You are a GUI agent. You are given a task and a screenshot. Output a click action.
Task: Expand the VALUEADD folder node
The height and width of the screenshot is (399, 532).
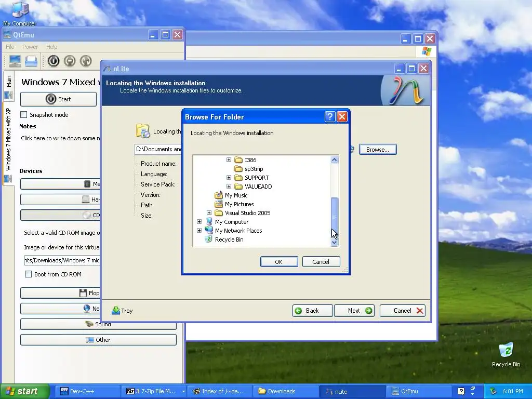coord(229,187)
